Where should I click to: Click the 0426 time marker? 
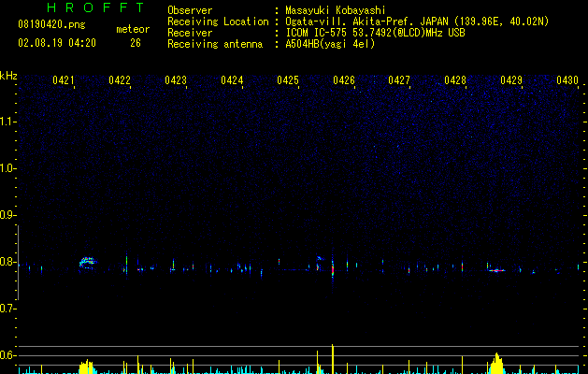click(x=344, y=80)
